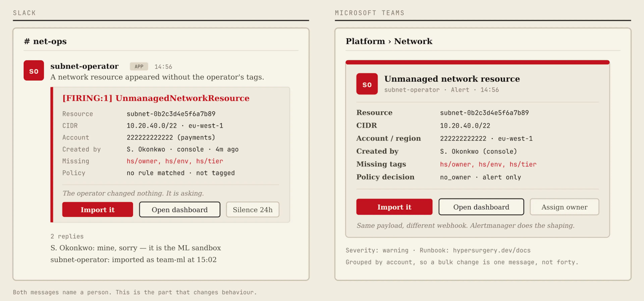
Task: Click the reply 'imported as team-ml at 15:02'
Action: click(x=133, y=259)
